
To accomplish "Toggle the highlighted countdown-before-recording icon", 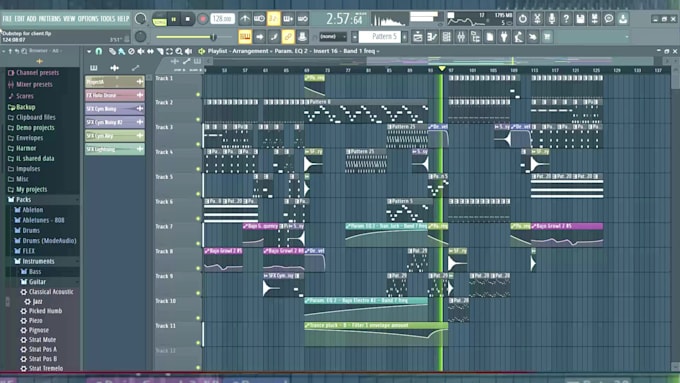I will (x=274, y=19).
